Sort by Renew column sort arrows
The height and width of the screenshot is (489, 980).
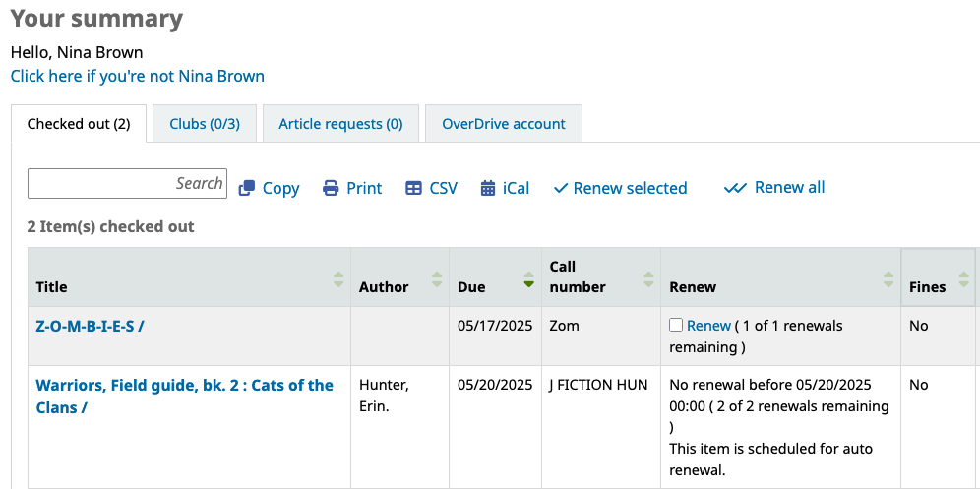888,279
